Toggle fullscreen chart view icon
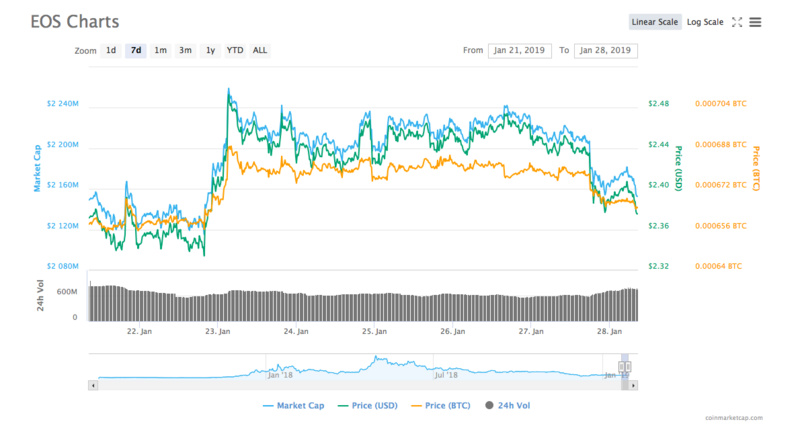800x430 pixels. point(737,22)
